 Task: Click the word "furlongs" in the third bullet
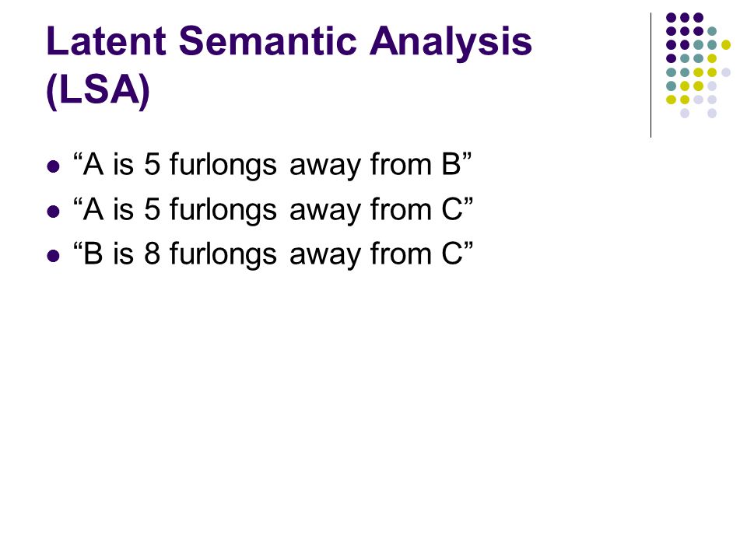(223, 255)
